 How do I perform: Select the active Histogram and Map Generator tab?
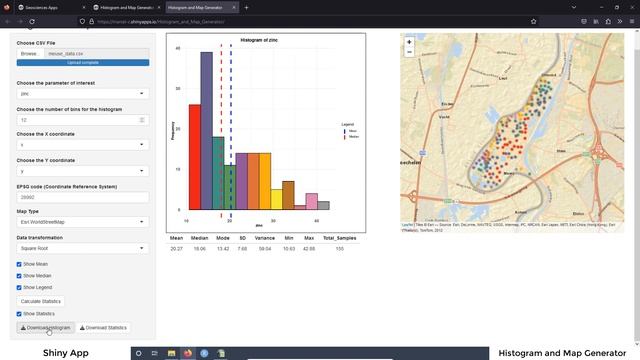[202, 7]
